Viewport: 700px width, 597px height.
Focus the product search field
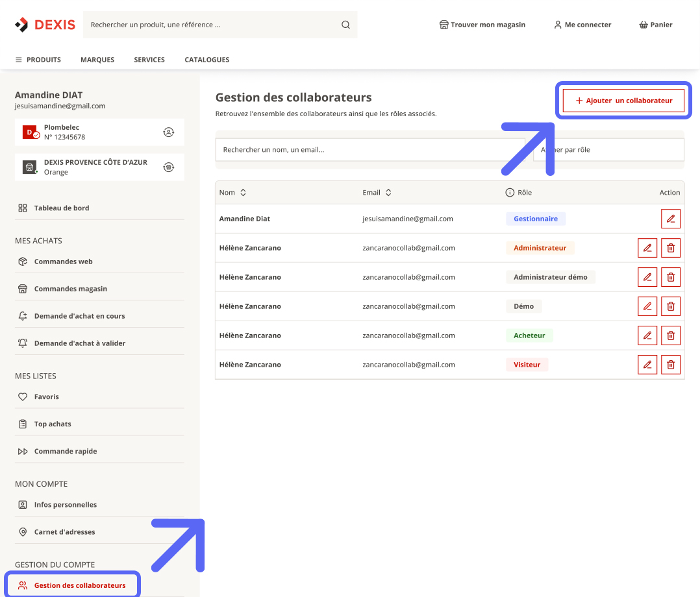220,25
